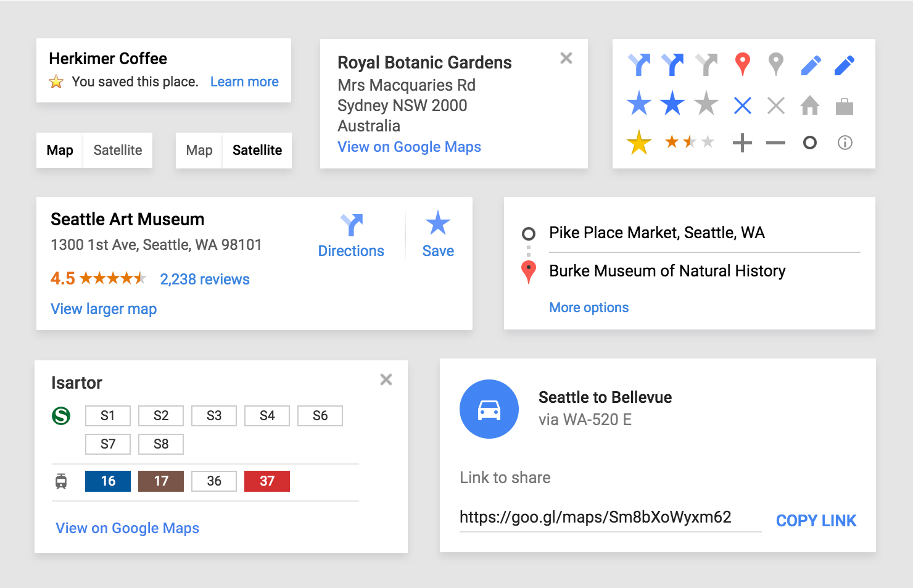913x588 pixels.
Task: Click the large gray star icon
Action: point(706,104)
